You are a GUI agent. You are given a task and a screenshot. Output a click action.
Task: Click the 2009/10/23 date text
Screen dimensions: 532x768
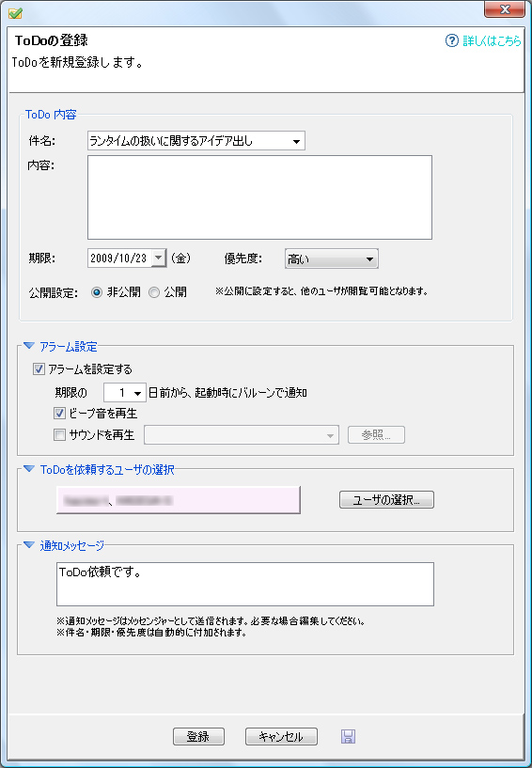pyautogui.click(x=118, y=259)
